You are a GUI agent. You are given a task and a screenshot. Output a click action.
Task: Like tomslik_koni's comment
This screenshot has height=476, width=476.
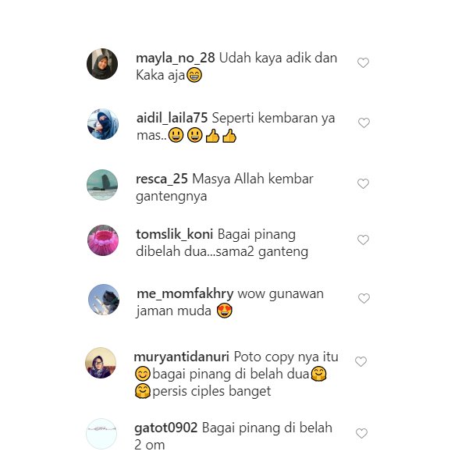(363, 240)
